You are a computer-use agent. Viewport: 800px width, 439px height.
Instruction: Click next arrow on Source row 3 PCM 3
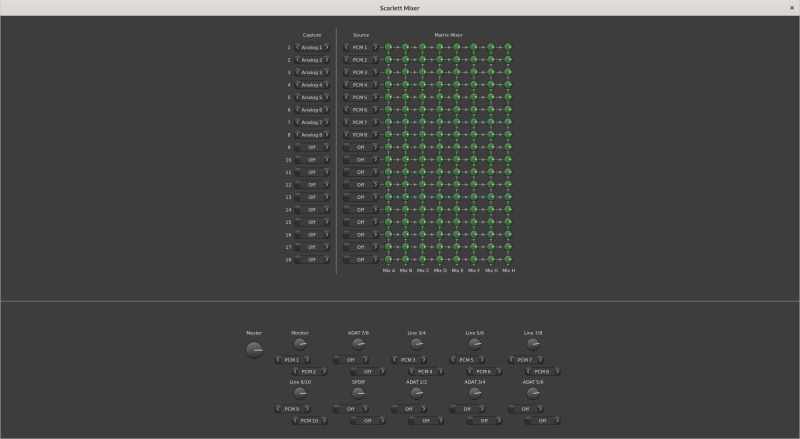tap(376, 72)
